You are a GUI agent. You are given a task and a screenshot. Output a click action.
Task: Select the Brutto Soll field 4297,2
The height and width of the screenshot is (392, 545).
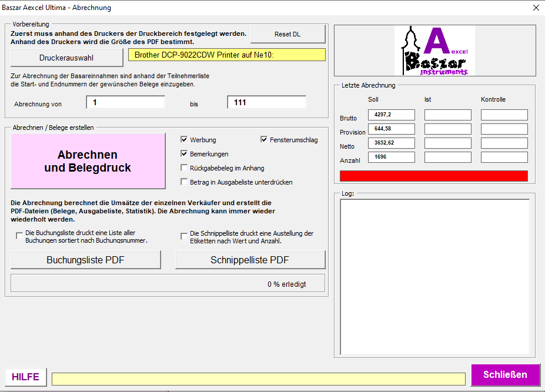click(392, 115)
